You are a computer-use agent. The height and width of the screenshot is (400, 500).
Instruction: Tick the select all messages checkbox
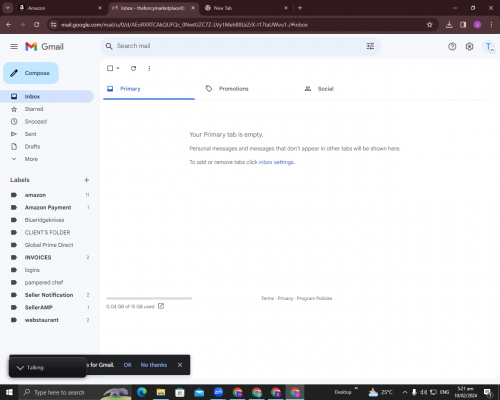[x=110, y=68]
